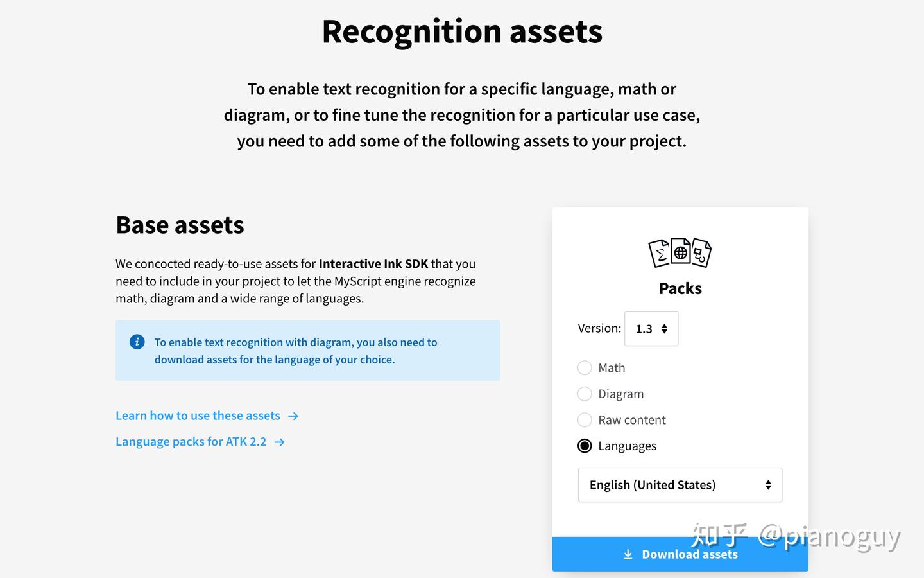Click the globe language pack icon
The width and height of the screenshot is (924, 578).
[x=680, y=252]
